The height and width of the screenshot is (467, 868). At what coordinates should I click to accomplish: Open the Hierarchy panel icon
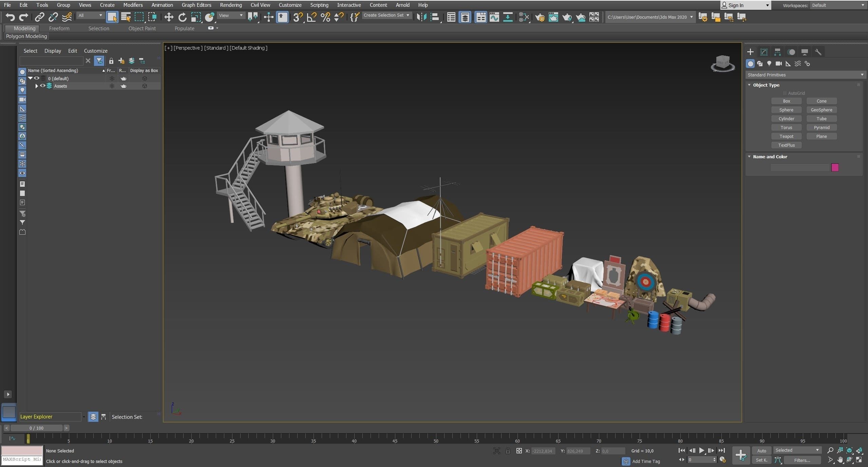[x=777, y=52]
